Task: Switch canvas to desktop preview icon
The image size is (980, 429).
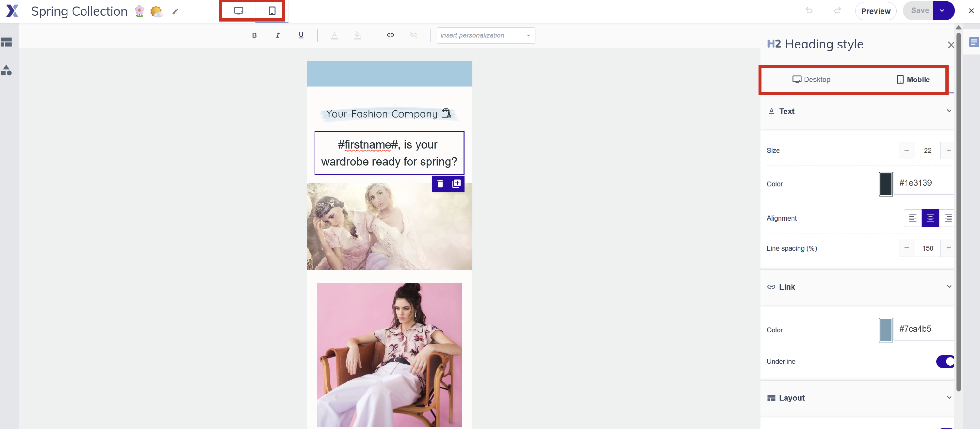Action: [x=238, y=11]
